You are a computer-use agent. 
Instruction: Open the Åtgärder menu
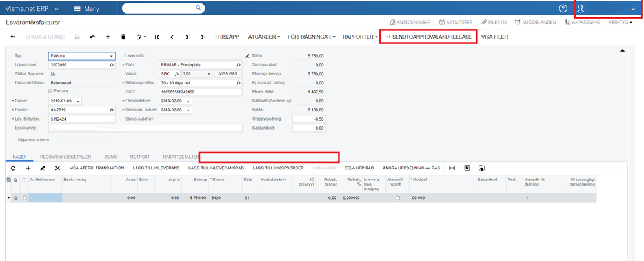[264, 37]
